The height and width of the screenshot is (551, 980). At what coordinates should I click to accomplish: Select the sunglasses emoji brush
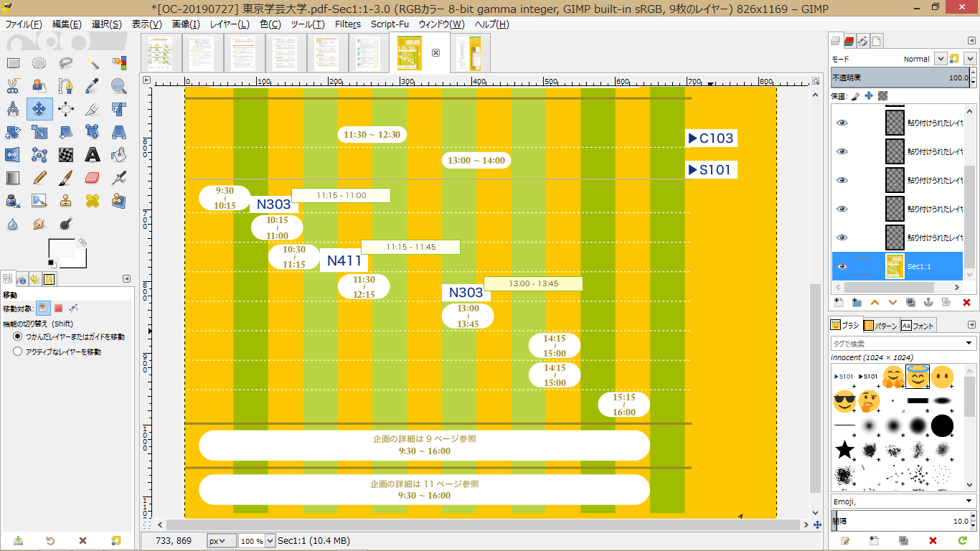tap(845, 401)
